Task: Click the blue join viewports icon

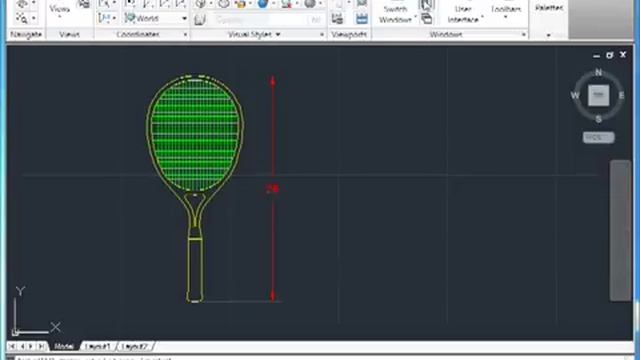Action: pyautogui.click(x=362, y=18)
